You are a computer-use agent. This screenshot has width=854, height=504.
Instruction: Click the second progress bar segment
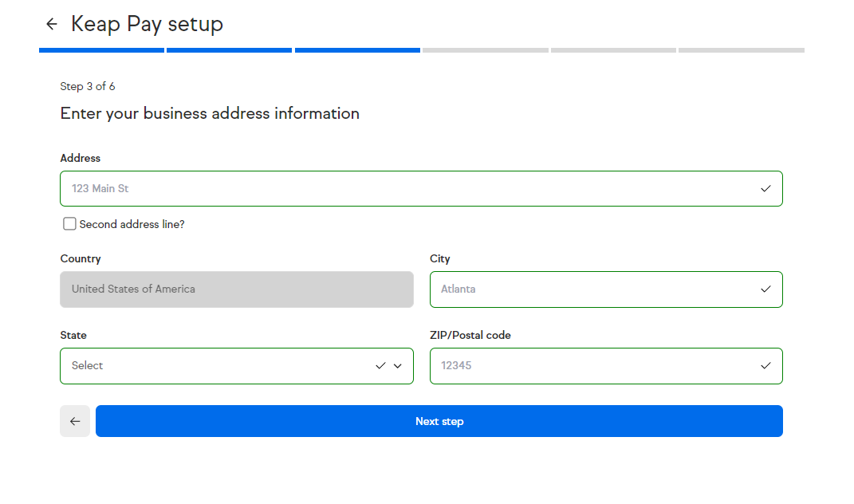230,50
